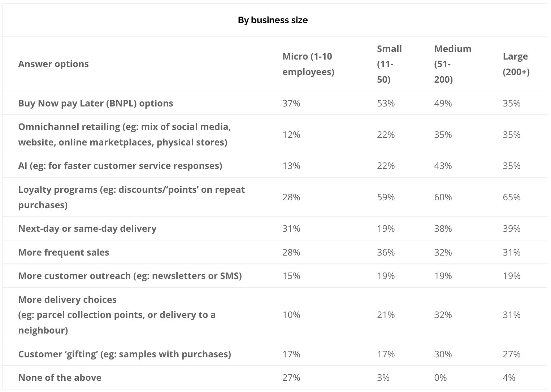Click the 'Medium (51-200)' column header
Viewport: 551px width, 392px height.
(x=453, y=64)
